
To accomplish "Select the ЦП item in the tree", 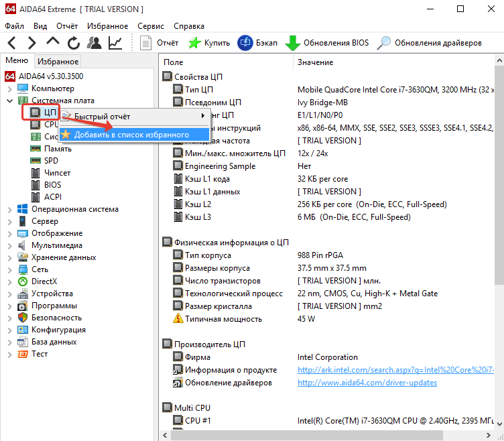I will pos(43,113).
